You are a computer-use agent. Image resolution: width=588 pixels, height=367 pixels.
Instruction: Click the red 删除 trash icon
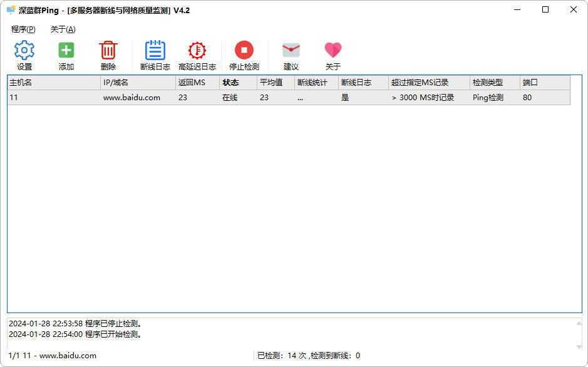pos(108,50)
